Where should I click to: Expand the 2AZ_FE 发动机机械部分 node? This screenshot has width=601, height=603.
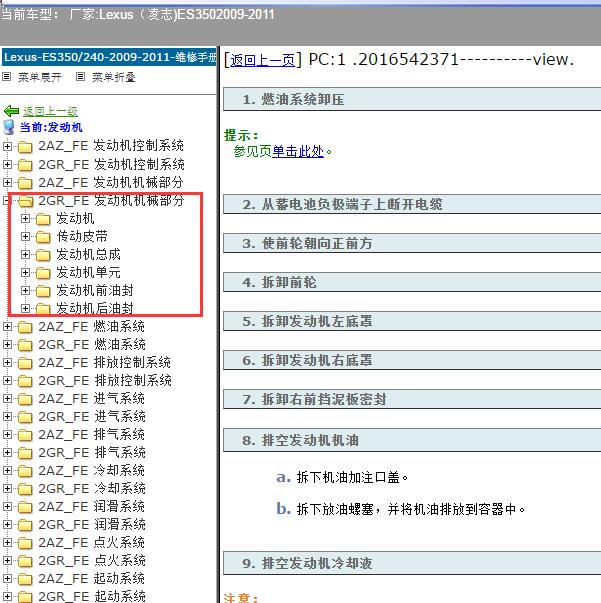pyautogui.click(x=7, y=183)
